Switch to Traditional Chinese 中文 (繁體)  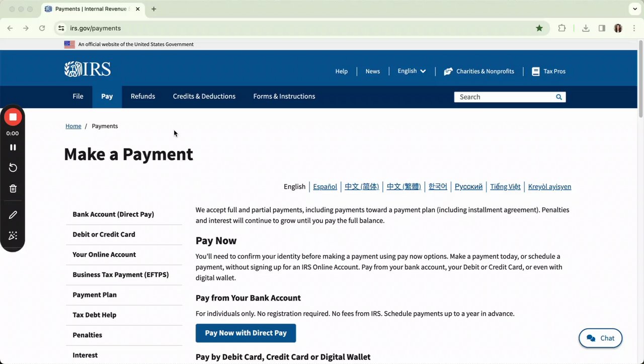pyautogui.click(x=404, y=186)
